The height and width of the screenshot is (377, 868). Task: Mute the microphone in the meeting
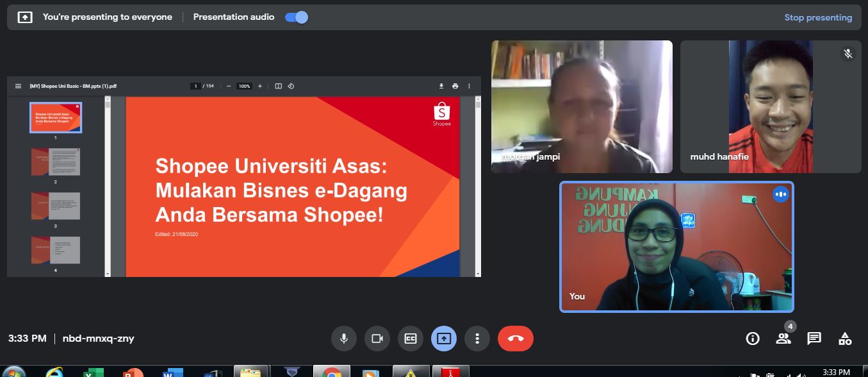pyautogui.click(x=344, y=339)
